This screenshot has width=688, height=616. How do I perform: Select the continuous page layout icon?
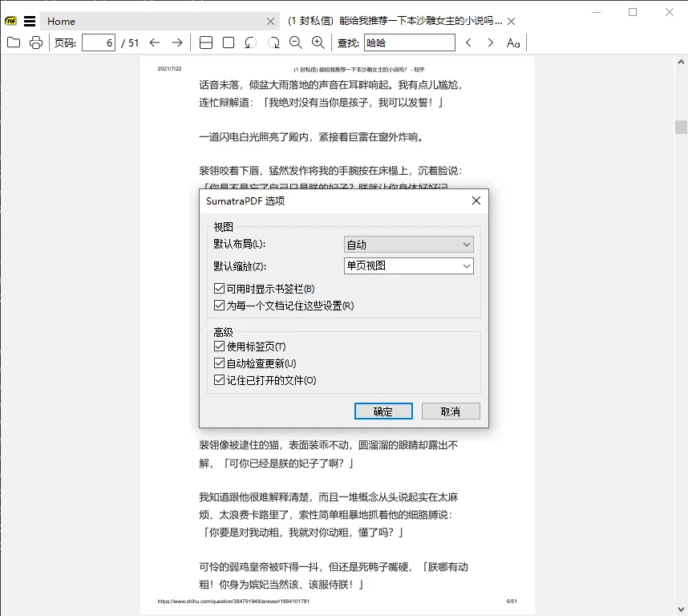207,43
